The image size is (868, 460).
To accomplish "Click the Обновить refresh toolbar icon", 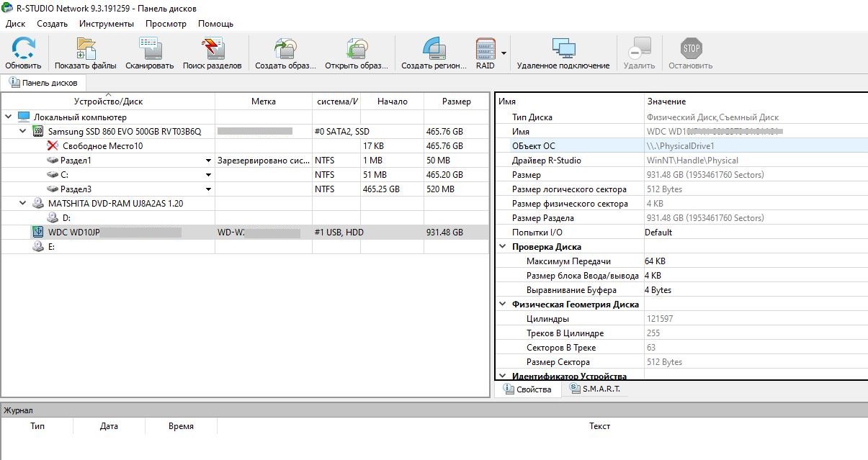I will click(x=23, y=48).
